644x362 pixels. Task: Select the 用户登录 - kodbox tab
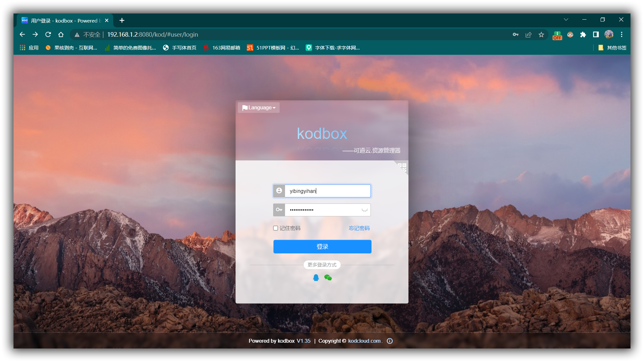pyautogui.click(x=64, y=21)
